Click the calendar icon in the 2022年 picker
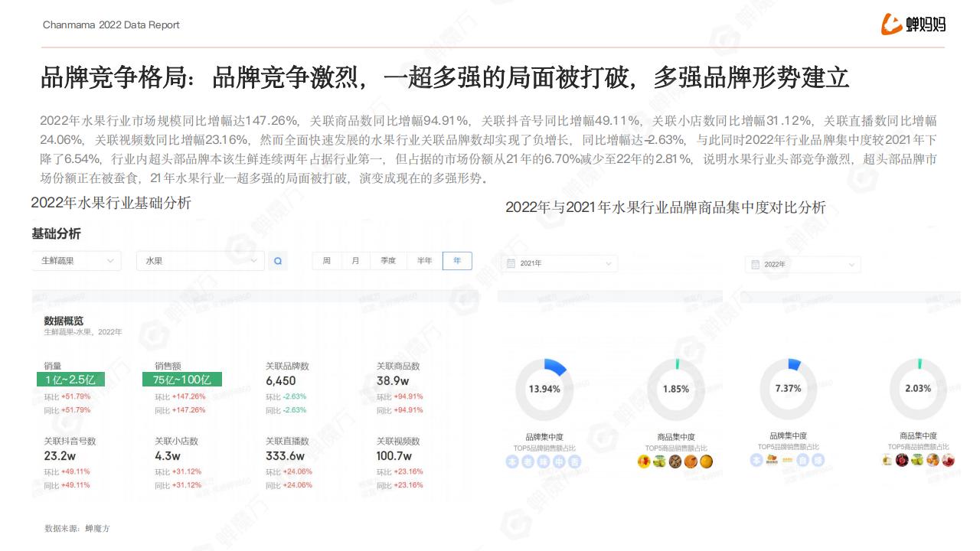 tap(755, 264)
